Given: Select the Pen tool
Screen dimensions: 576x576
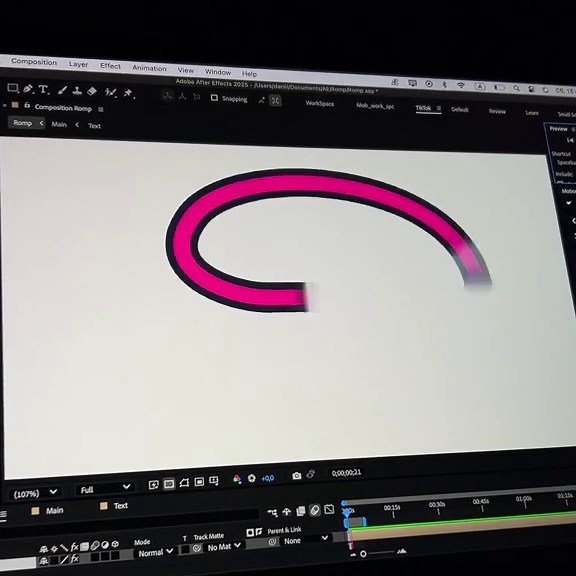Looking at the screenshot, I should [x=28, y=89].
